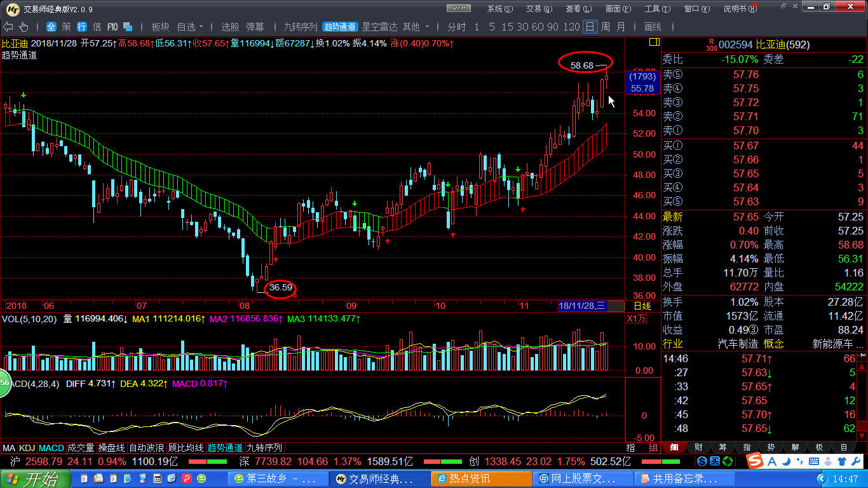Click the 选股 toolbar button
The image size is (868, 488).
pyautogui.click(x=230, y=27)
